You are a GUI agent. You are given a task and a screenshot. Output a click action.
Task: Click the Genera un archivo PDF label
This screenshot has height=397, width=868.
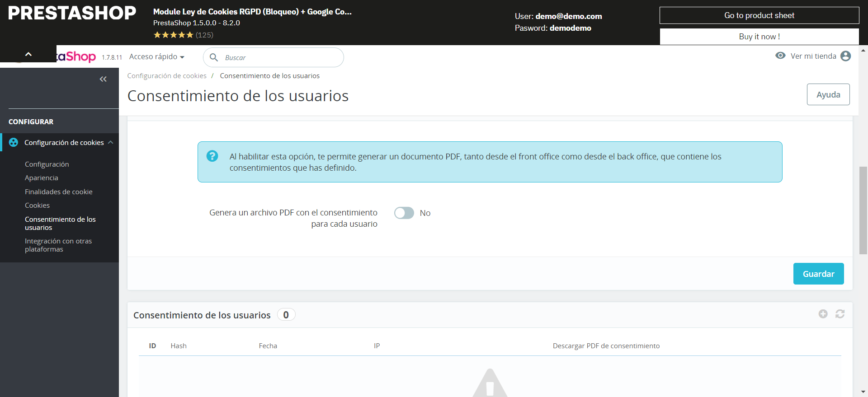293,218
